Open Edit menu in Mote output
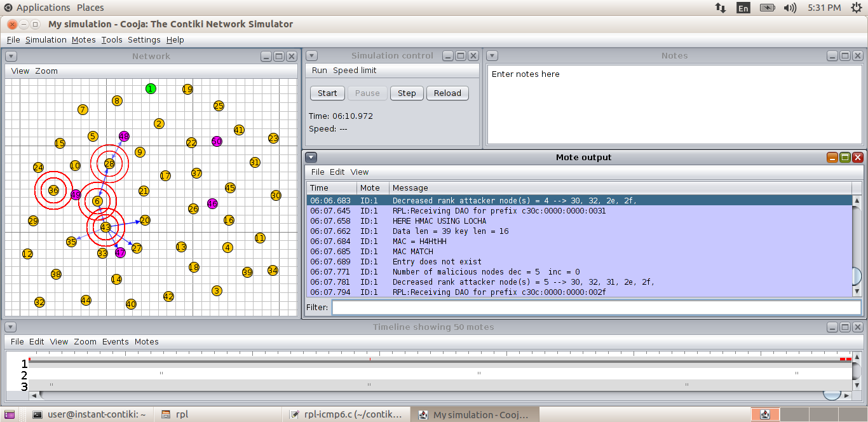Image resolution: width=868 pixels, height=422 pixels. tap(337, 172)
